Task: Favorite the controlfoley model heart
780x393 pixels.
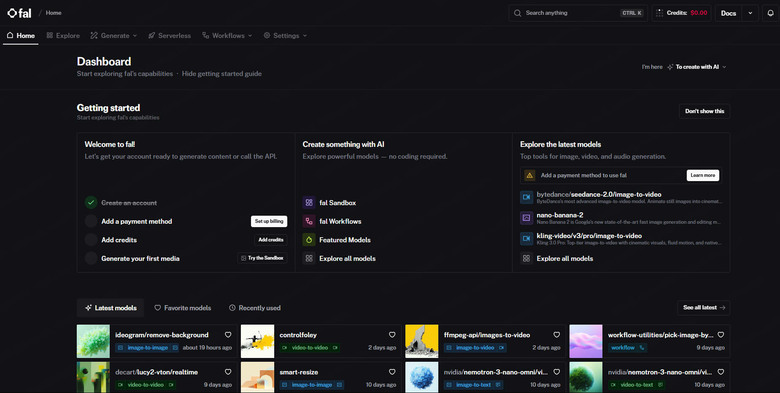Action: click(x=392, y=335)
